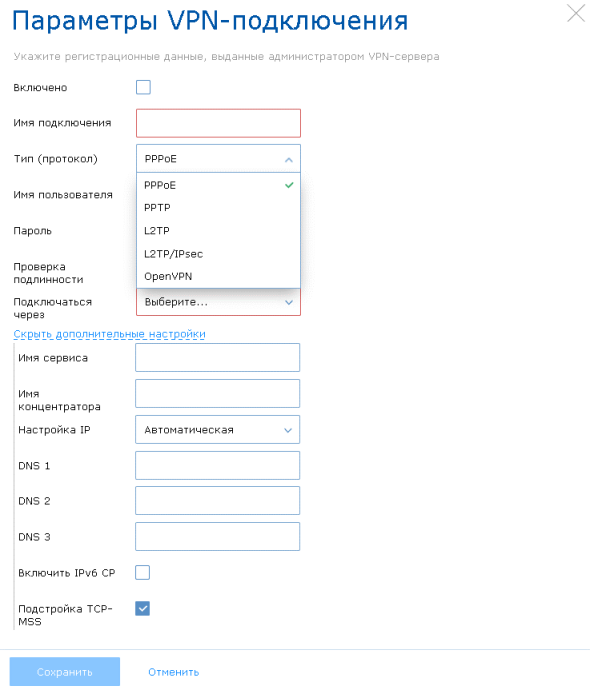This screenshot has height=690, width=590.
Task: Hide additional settings via 'Скрыть дополнительные настройки'
Action: coord(110,334)
